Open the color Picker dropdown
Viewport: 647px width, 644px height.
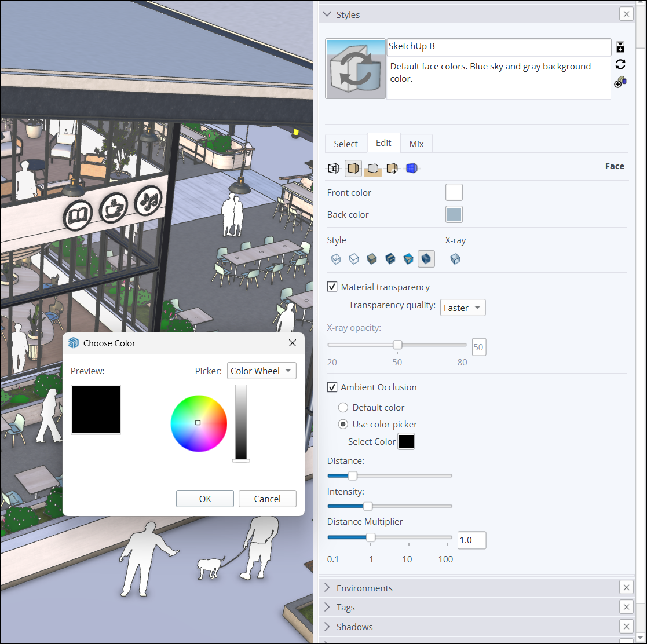tap(261, 371)
